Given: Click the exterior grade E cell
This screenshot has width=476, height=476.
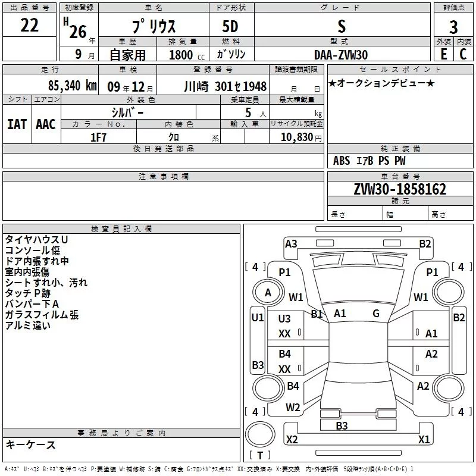Looking at the screenshot, I should (x=443, y=54).
